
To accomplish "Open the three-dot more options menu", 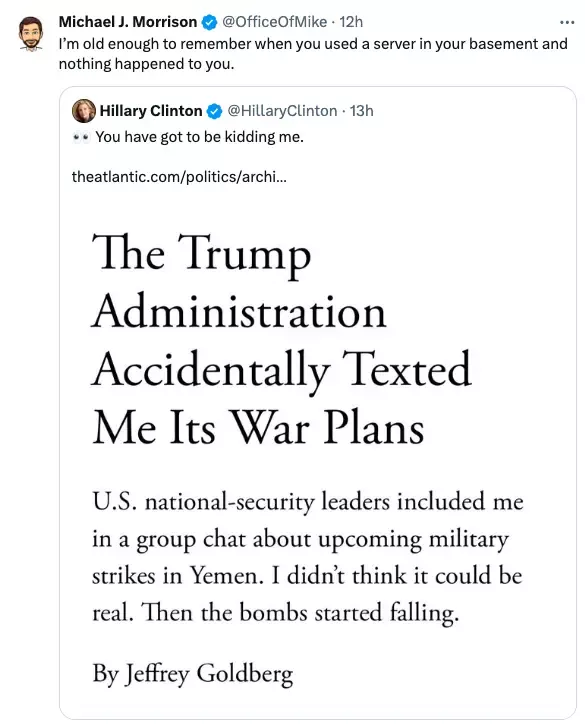I will 567,22.
